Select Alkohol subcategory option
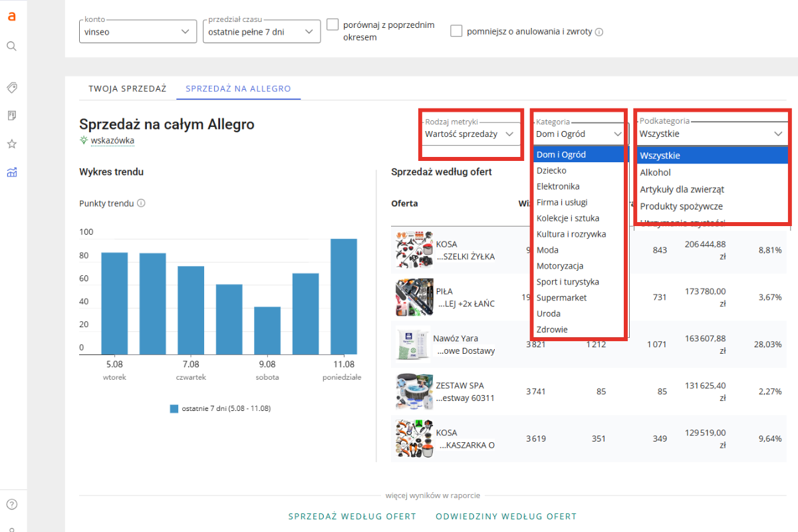Image resolution: width=798 pixels, height=532 pixels. [712, 172]
